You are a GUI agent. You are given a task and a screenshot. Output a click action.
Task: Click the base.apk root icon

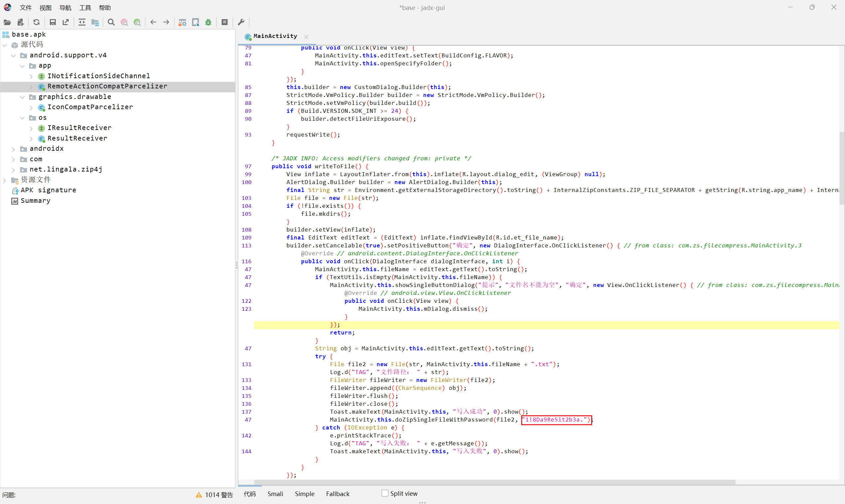(6, 34)
